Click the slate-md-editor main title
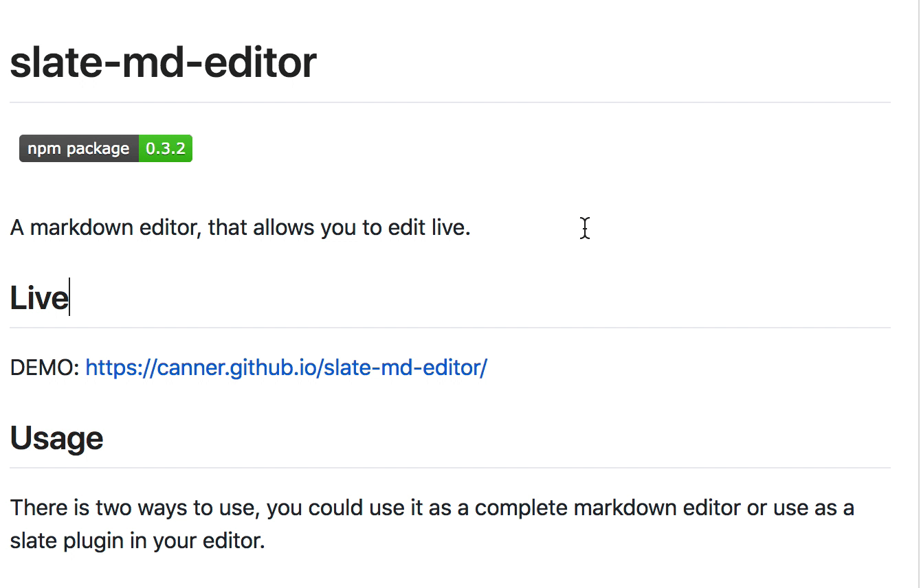Image resolution: width=921 pixels, height=588 pixels. 163,63
